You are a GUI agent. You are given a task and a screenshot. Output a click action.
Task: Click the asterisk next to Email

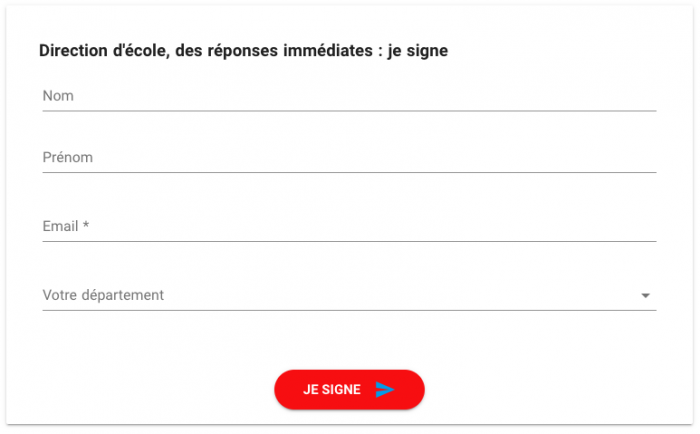point(86,225)
